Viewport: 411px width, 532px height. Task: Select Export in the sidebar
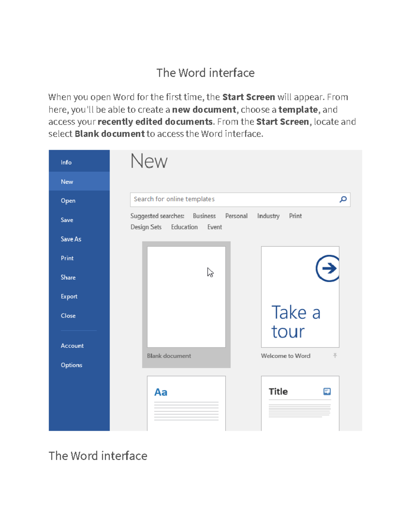[69, 296]
